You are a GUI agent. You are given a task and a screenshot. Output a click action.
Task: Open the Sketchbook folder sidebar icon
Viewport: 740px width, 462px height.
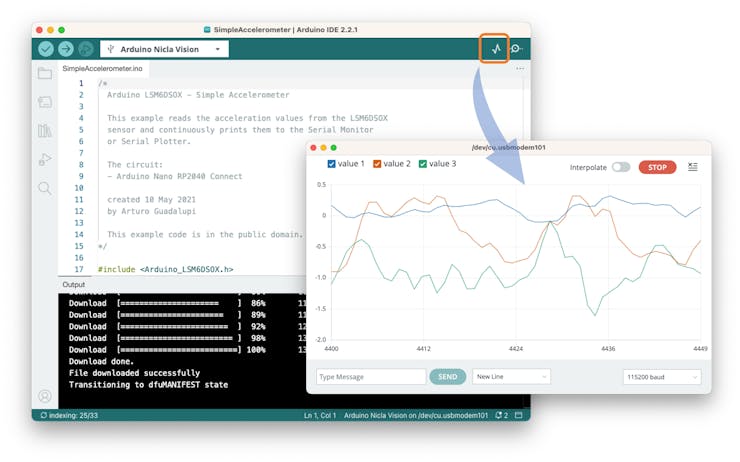click(x=45, y=73)
